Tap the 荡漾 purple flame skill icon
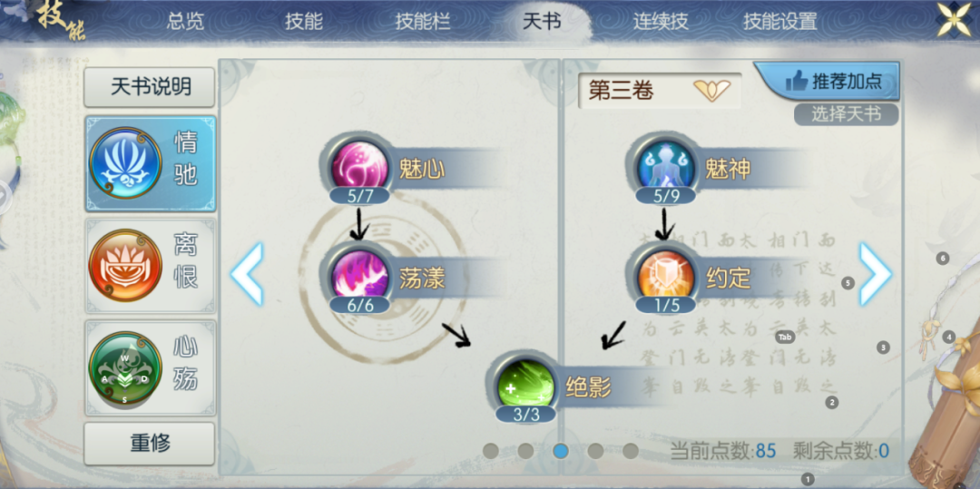The width and height of the screenshot is (980, 489). (x=359, y=277)
